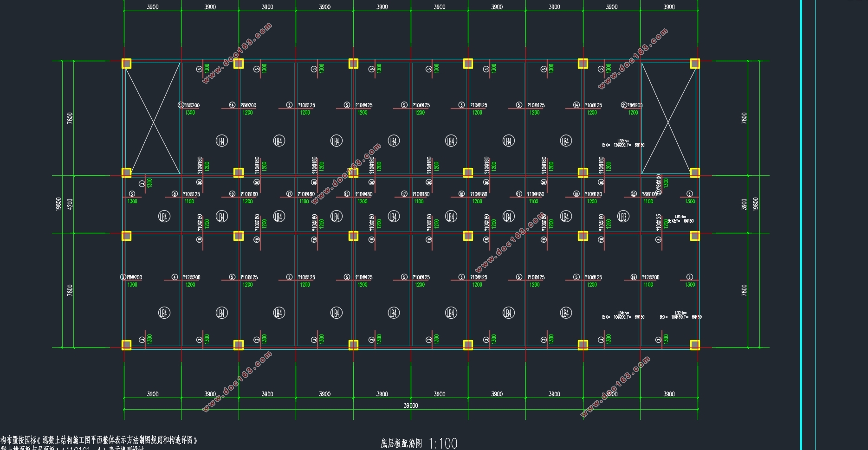This screenshot has height=450, width=868.
Task: Select crossed stair opening beside circled 13 mark
Action: point(153,118)
